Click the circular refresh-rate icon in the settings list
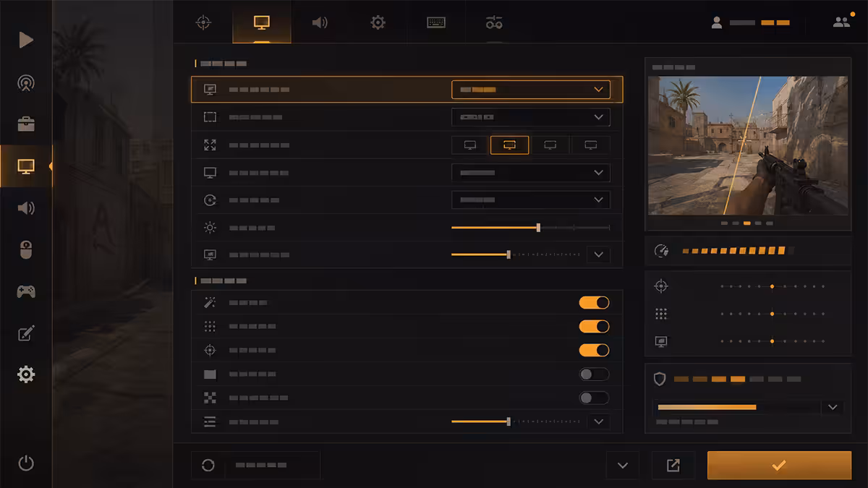This screenshot has width=868, height=488. coord(210,200)
